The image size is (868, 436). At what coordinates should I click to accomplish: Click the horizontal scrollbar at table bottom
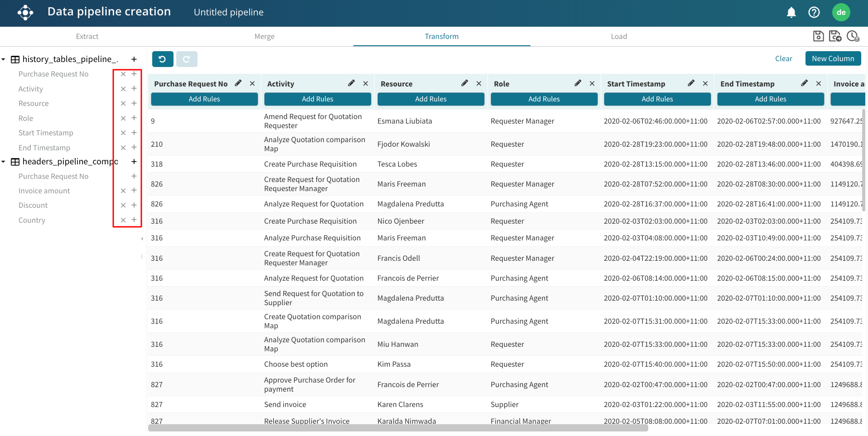[398, 428]
